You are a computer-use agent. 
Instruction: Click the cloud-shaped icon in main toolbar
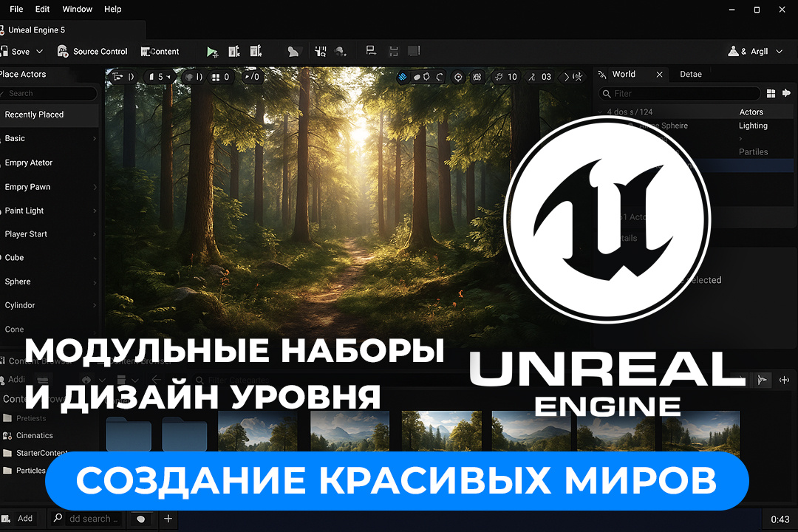click(x=340, y=51)
